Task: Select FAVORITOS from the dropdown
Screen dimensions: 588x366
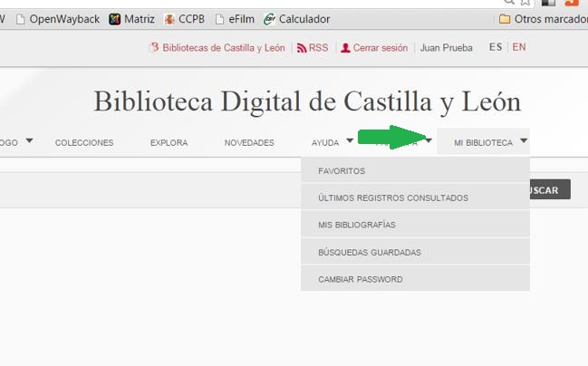Action: click(x=416, y=170)
